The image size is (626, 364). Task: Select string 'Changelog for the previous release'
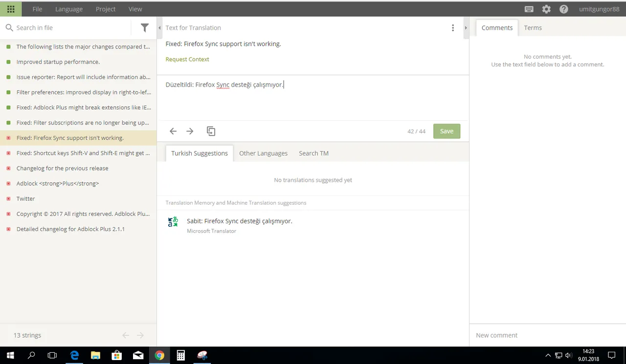point(78,168)
